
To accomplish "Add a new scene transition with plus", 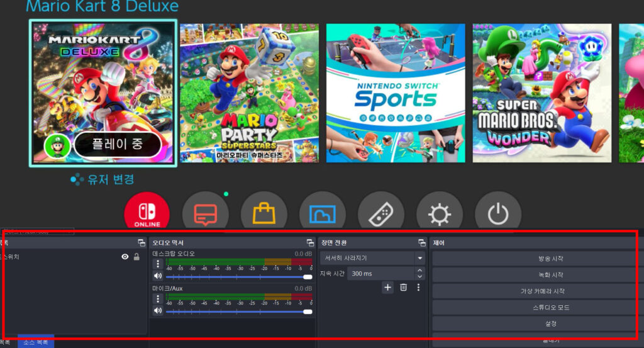I will [387, 287].
